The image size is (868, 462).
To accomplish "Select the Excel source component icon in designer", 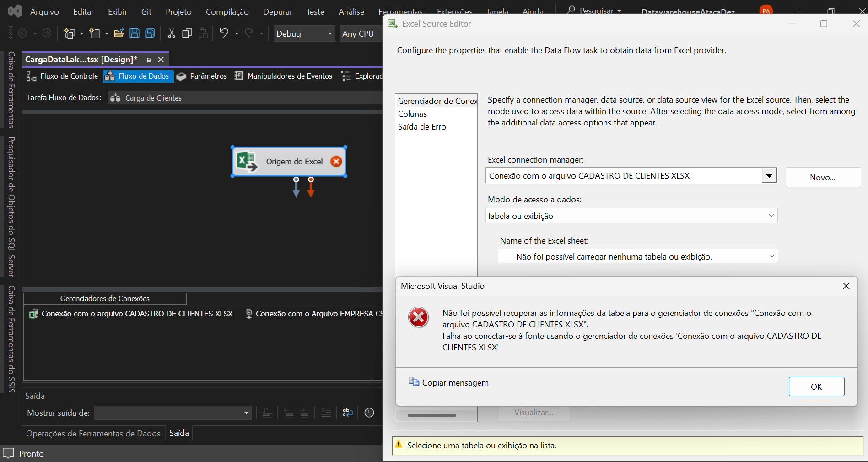I will click(x=247, y=161).
